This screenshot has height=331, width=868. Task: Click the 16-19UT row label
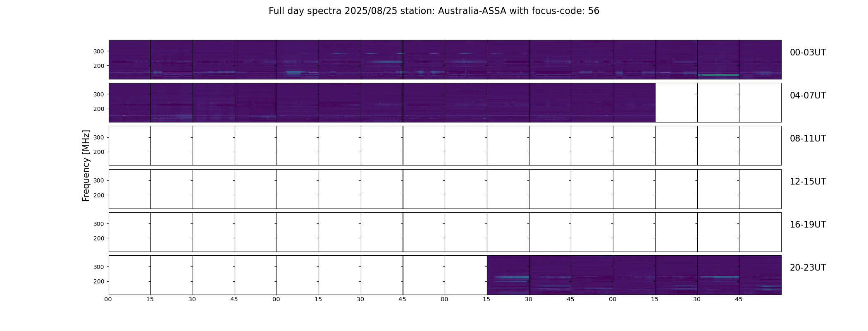pos(808,225)
